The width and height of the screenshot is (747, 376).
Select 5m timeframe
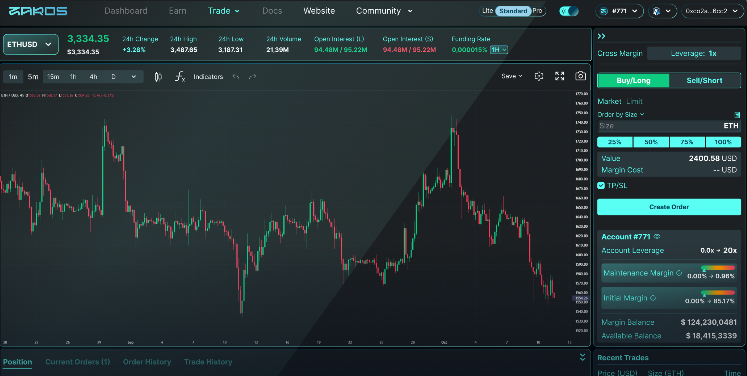point(33,77)
